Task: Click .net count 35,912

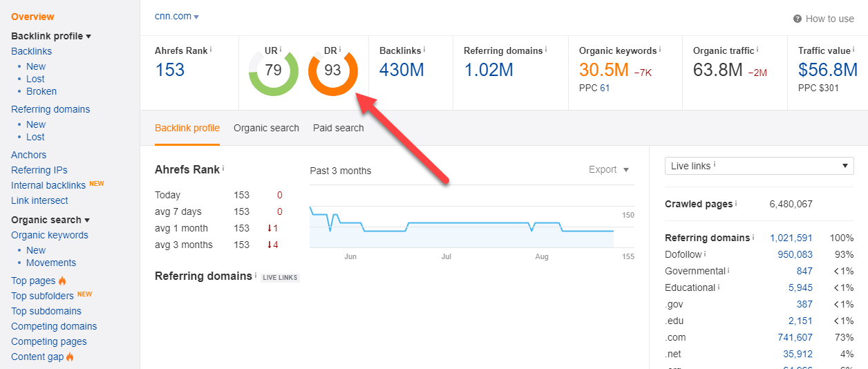Action: 798,354
